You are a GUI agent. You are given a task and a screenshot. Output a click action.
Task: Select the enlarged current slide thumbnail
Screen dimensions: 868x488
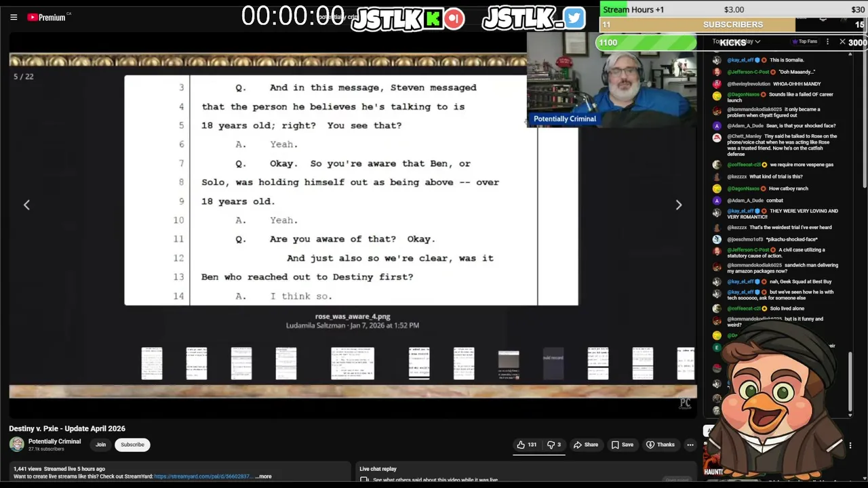(x=353, y=363)
